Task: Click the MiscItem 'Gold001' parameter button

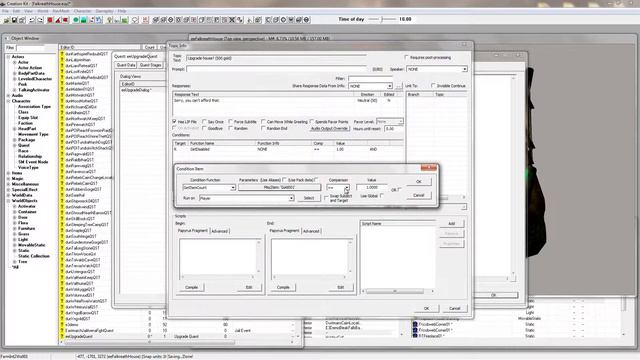Action: pyautogui.click(x=280, y=187)
